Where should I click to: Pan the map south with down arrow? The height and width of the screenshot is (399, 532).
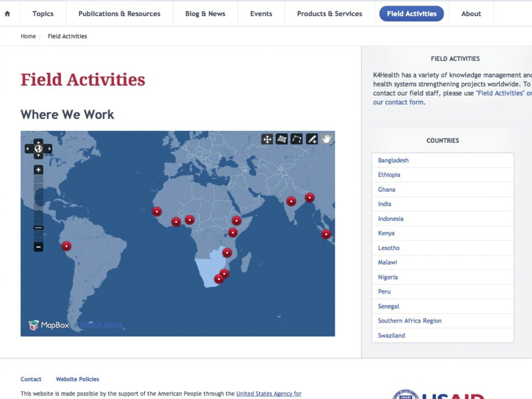click(x=38, y=156)
